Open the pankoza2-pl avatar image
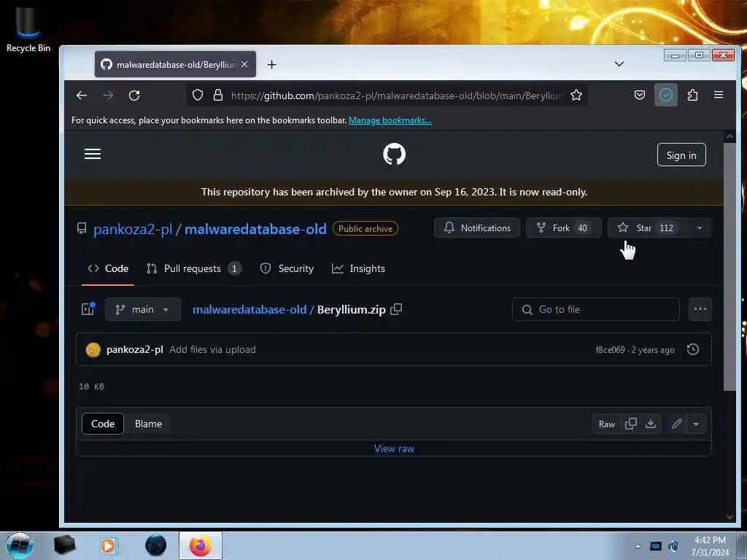 tap(93, 349)
